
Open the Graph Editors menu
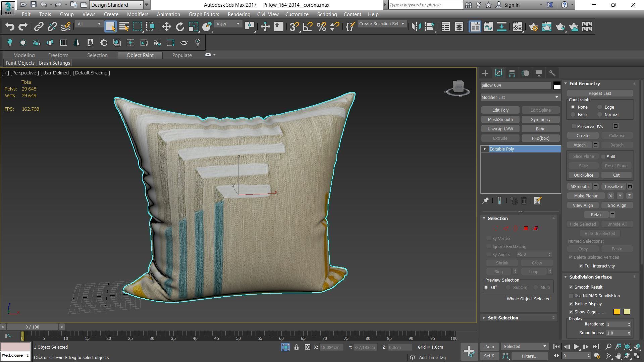[204, 14]
